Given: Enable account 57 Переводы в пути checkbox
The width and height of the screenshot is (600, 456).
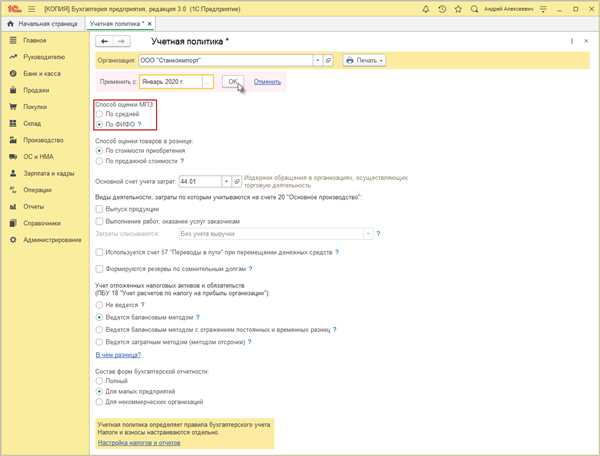Looking at the screenshot, I should coord(99,252).
